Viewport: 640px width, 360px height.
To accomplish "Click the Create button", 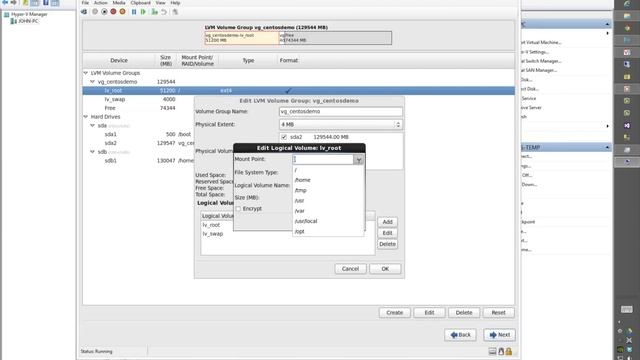I will pyautogui.click(x=395, y=313).
